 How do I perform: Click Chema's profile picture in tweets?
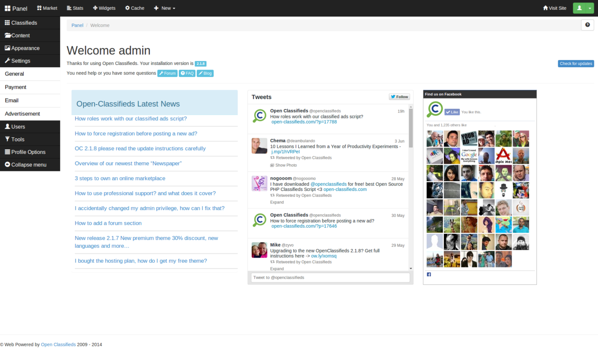(259, 146)
